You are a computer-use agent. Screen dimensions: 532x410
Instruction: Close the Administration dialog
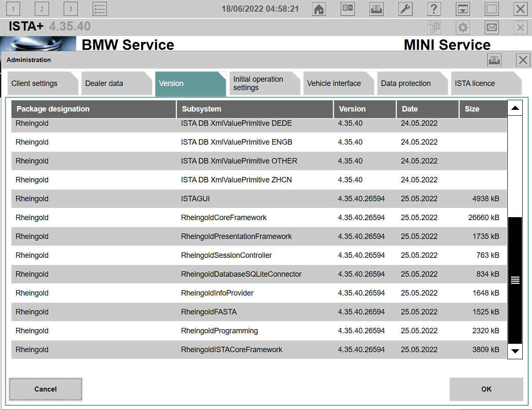point(523,60)
